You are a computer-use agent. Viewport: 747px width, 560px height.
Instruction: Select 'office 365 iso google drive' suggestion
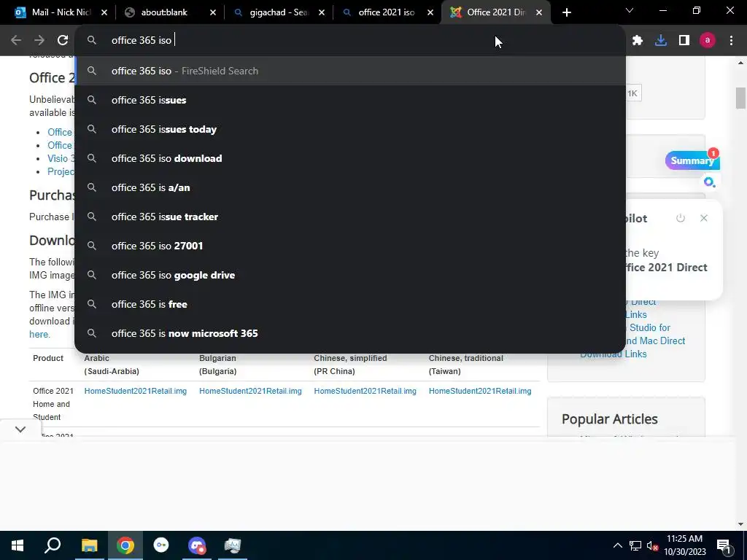click(x=350, y=275)
